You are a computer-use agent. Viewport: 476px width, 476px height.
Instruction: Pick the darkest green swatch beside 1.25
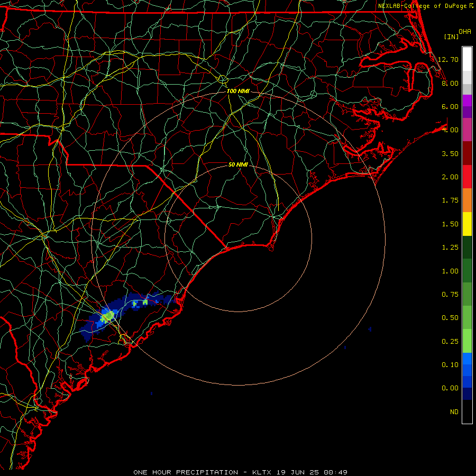467,247
